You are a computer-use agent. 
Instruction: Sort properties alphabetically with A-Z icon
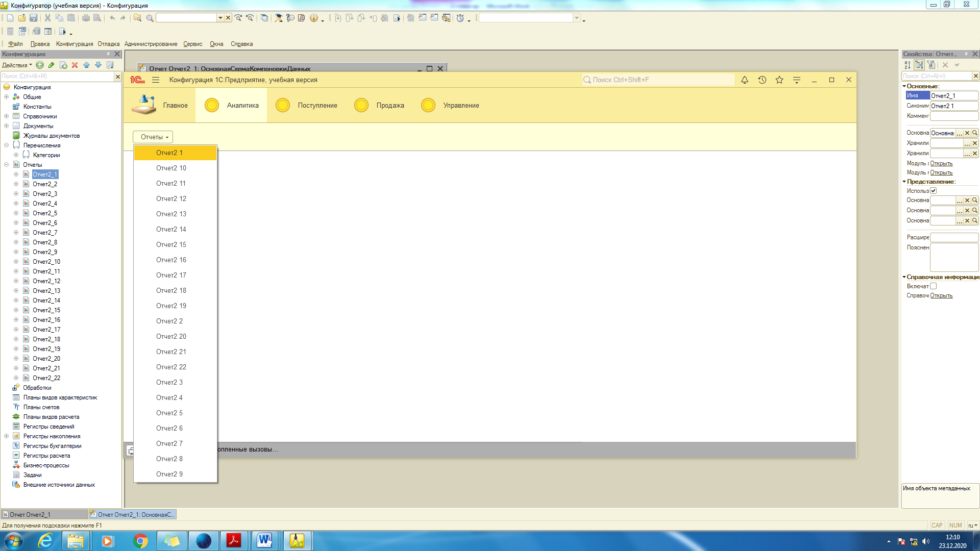coord(908,65)
